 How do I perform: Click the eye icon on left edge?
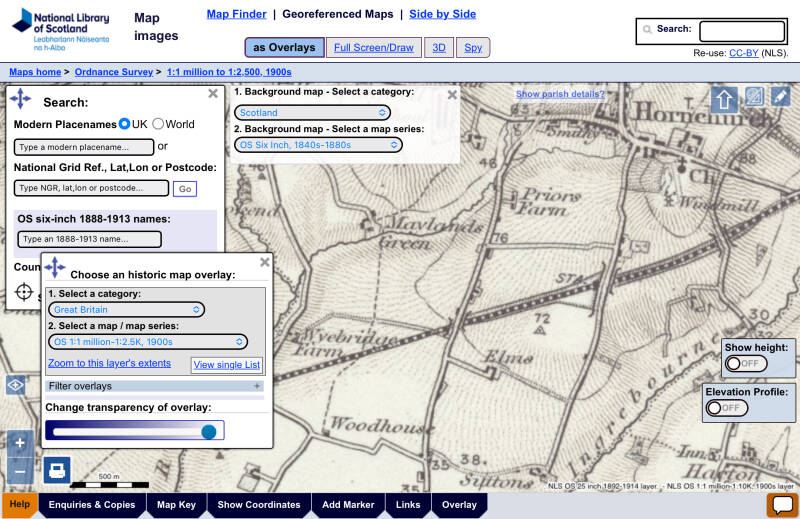click(15, 385)
